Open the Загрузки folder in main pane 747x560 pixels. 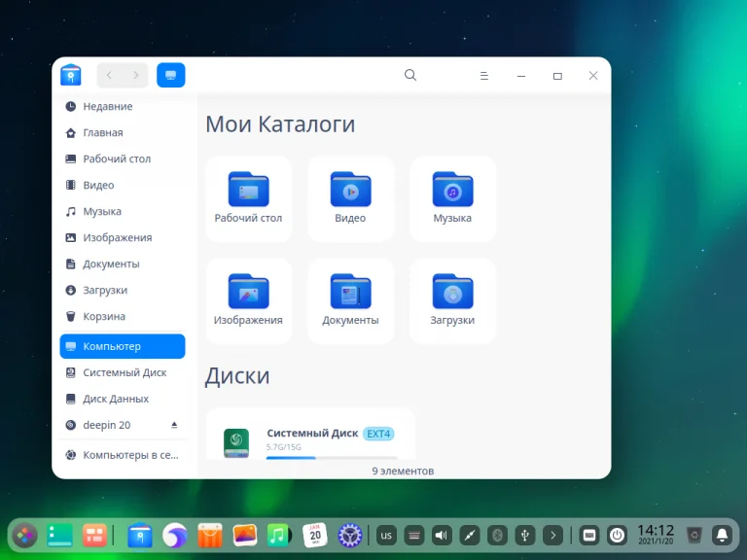point(452,292)
